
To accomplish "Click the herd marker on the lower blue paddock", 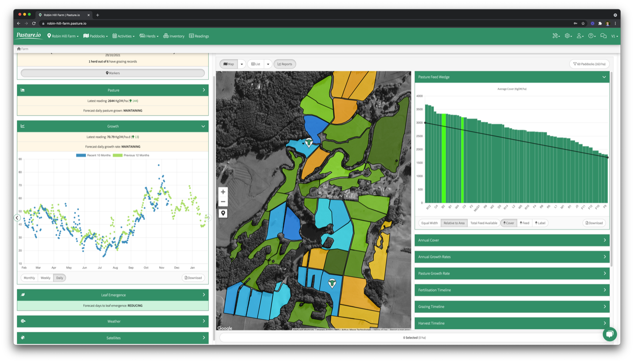I will (x=332, y=283).
